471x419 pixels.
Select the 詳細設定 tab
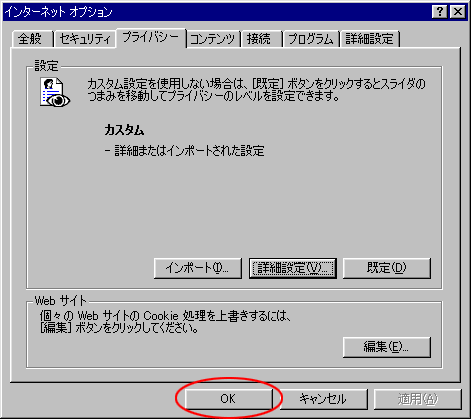click(369, 39)
